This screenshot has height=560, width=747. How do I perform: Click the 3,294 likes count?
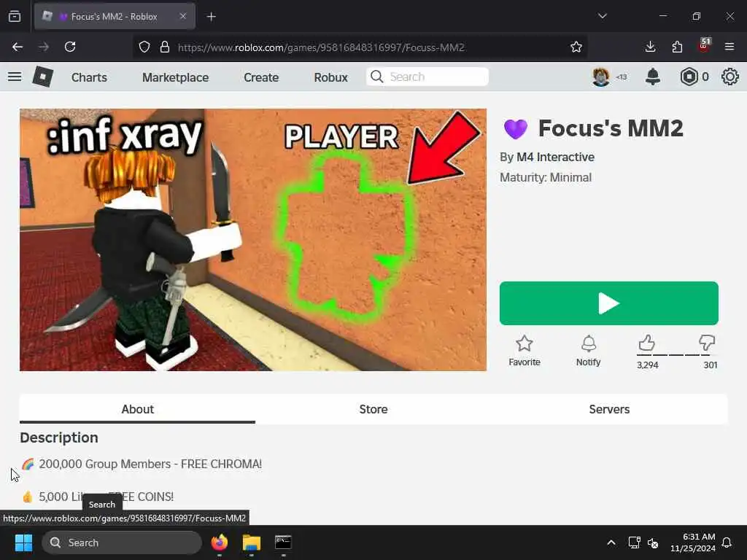pyautogui.click(x=648, y=365)
